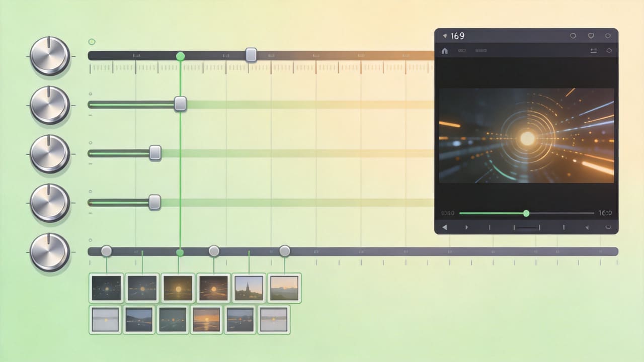Click the round marker above the sunset landscape thumbnail

[x=285, y=251]
